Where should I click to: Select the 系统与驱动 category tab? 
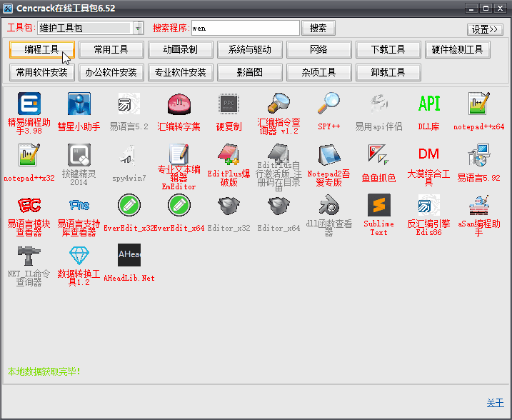pyautogui.click(x=249, y=49)
